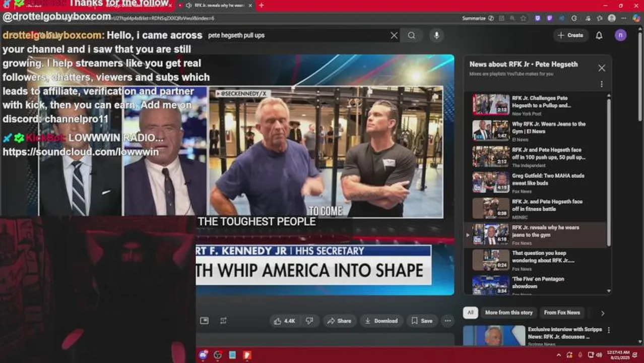Share the video
Screen dimensions: 644x363
(x=339, y=321)
